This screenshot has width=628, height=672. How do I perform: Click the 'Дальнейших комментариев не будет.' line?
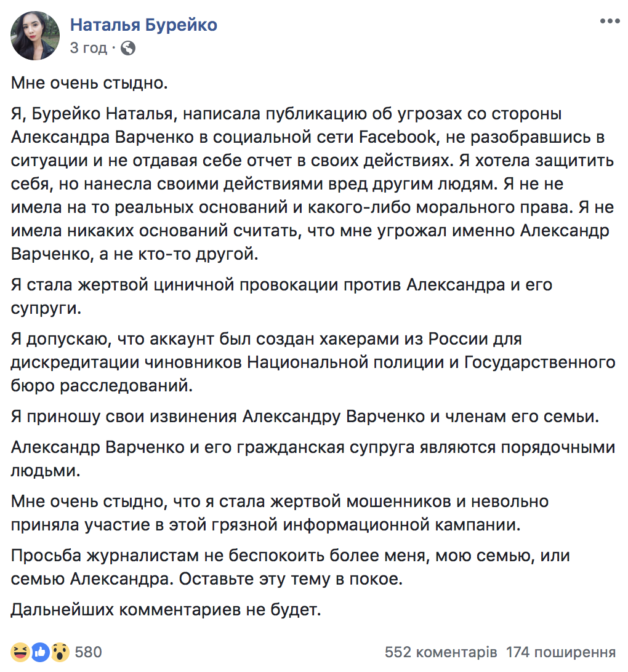click(x=166, y=609)
